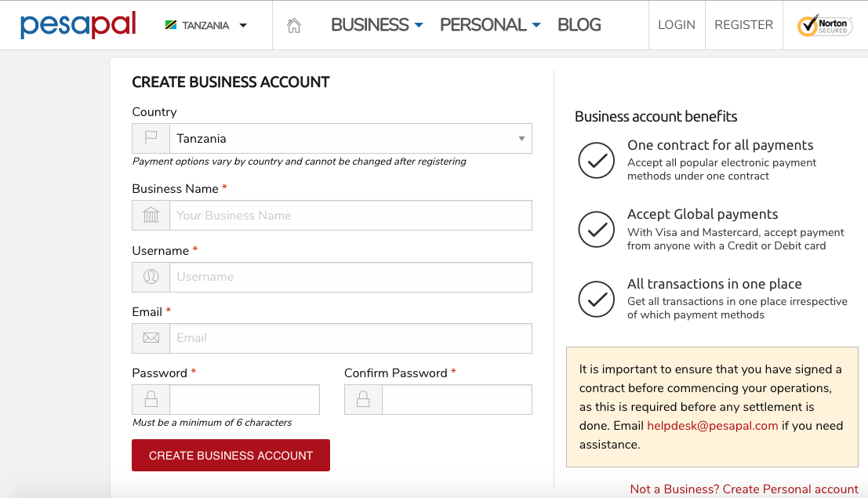Image resolution: width=868 pixels, height=498 pixels.
Task: Open the Tanzania country selector in header
Action: point(206,25)
